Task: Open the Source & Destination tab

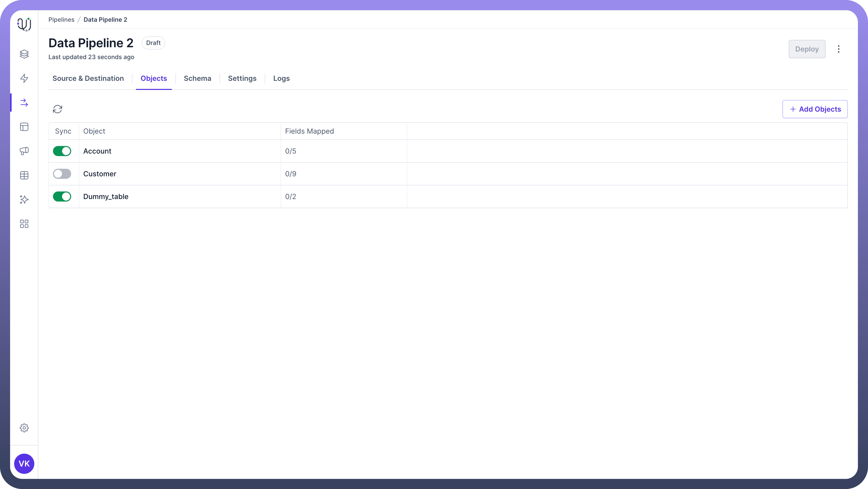Action: point(88,78)
